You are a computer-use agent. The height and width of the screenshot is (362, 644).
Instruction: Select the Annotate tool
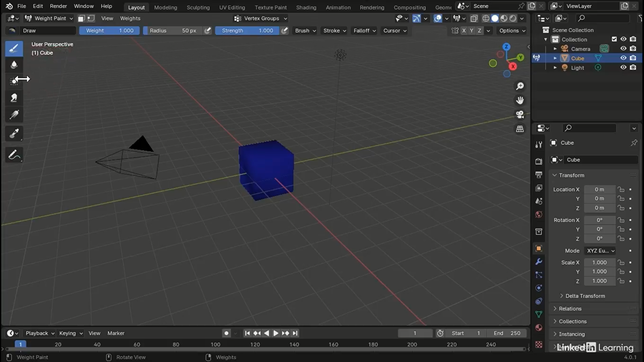(14, 155)
